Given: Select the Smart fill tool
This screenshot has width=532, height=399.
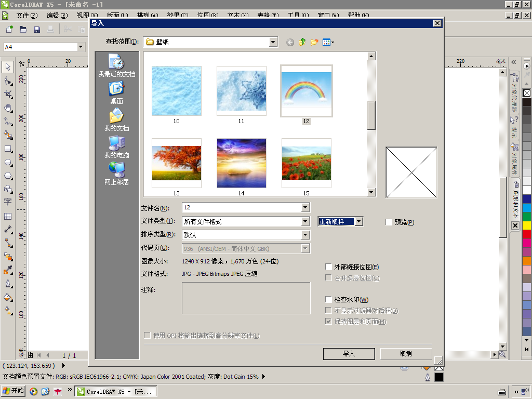Looking at the screenshot, I should coord(8,135).
